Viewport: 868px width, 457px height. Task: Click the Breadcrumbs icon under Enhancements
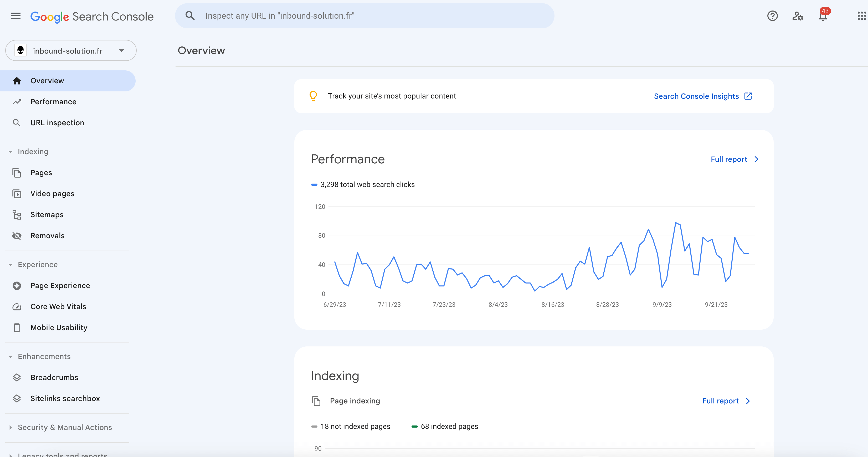pos(17,377)
